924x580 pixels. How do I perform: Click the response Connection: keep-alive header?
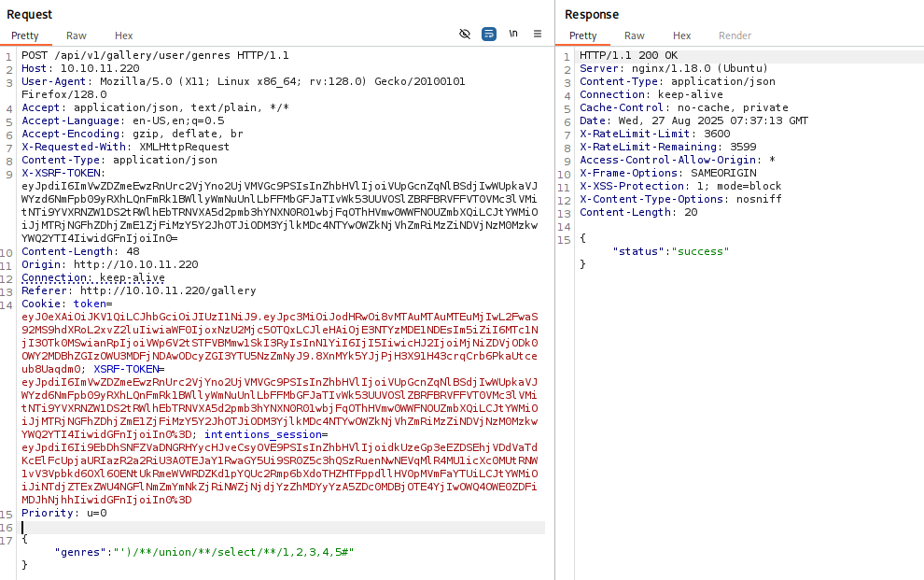pos(651,94)
